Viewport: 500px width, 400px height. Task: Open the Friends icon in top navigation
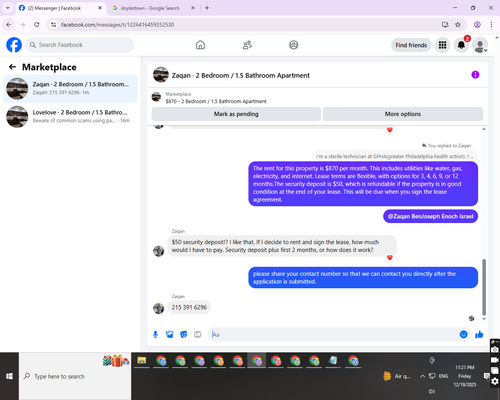247,45
